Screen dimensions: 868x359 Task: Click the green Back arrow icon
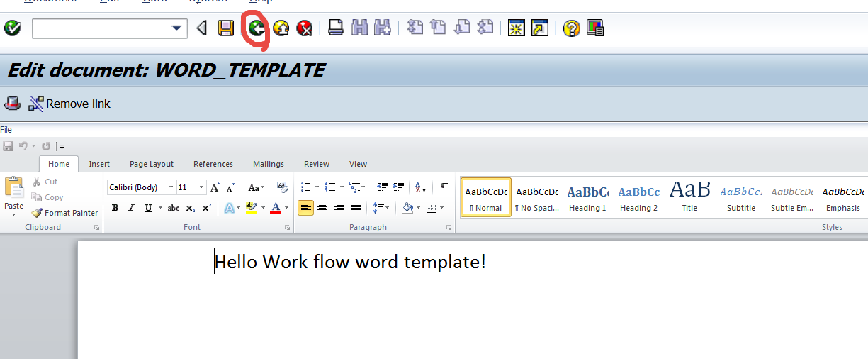257,28
